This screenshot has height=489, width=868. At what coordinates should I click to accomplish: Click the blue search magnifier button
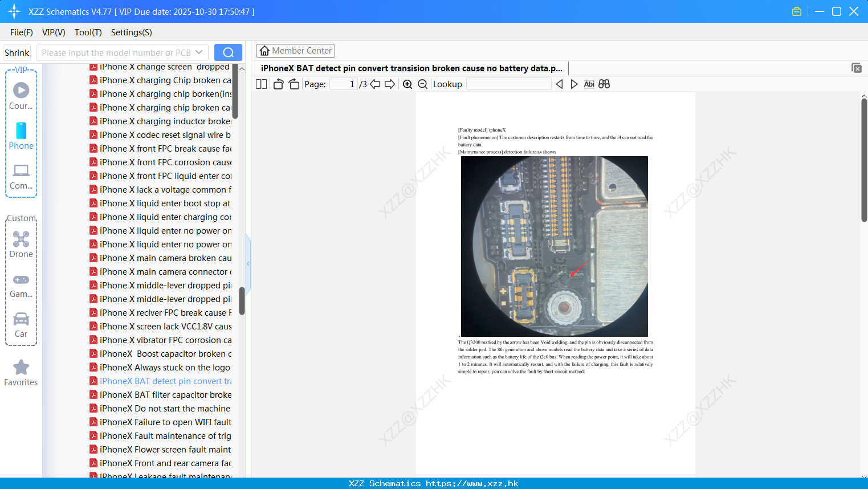click(228, 52)
